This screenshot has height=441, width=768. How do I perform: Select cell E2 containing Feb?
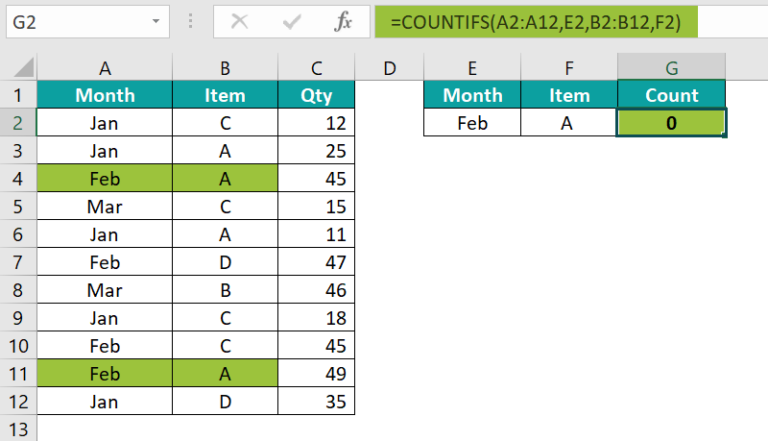click(x=472, y=122)
